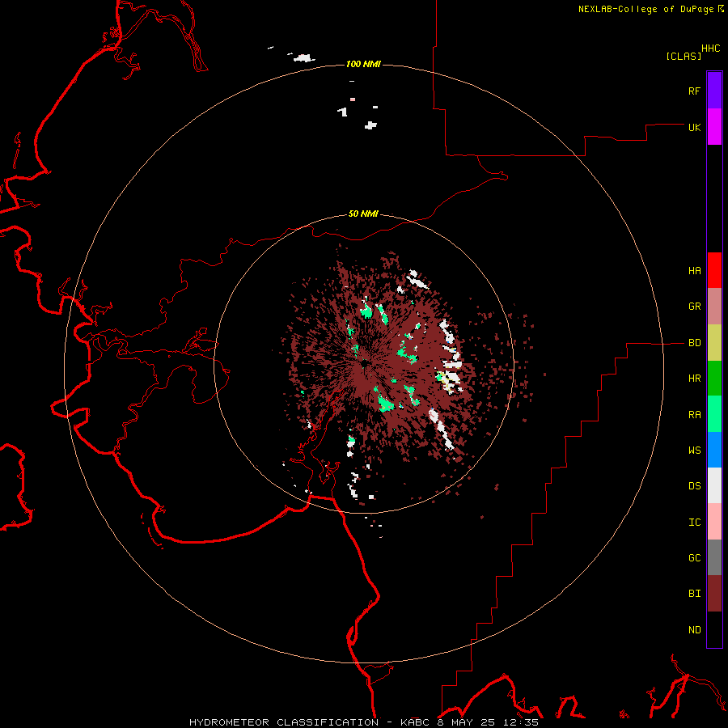Image resolution: width=728 pixels, height=728 pixels.
Task: Click the 50 NMI range ring label
Action: click(363, 214)
